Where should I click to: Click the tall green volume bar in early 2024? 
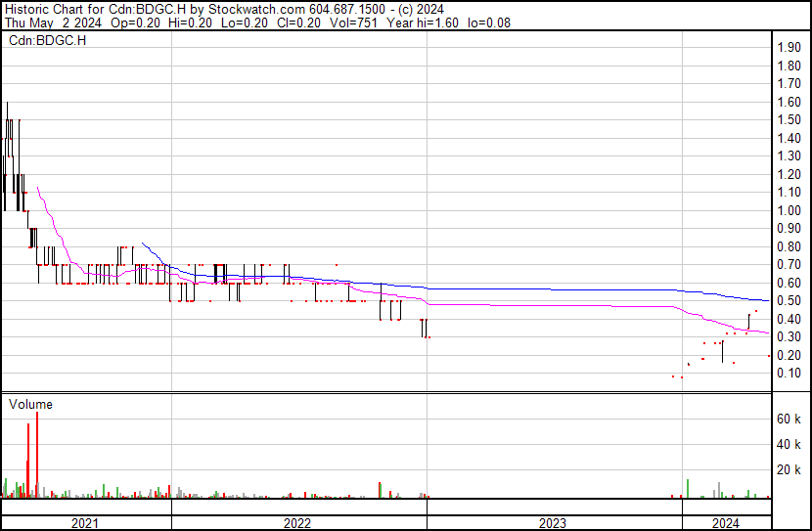click(688, 488)
